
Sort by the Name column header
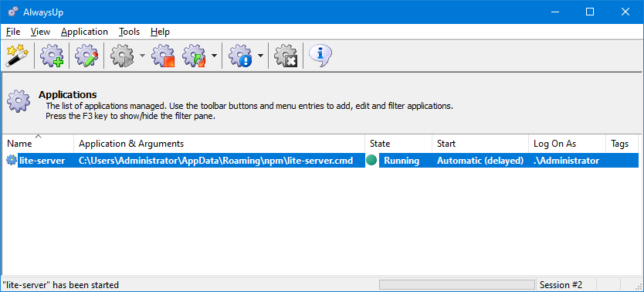tap(38, 144)
